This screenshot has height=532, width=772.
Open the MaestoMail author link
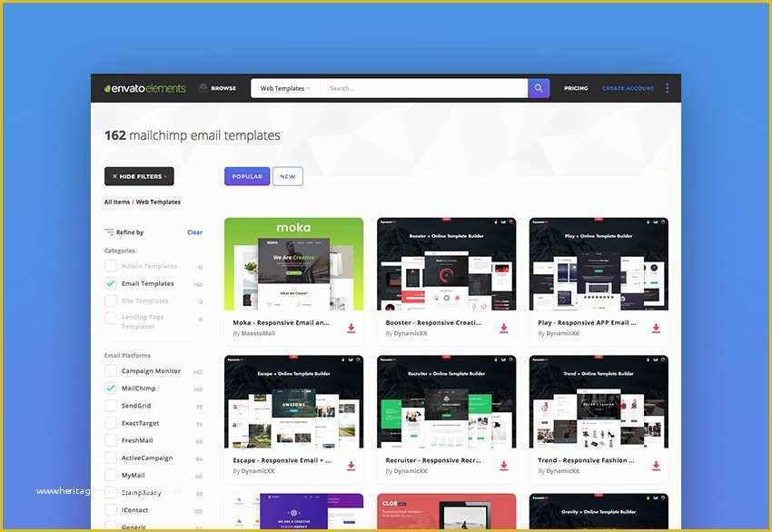click(258, 333)
